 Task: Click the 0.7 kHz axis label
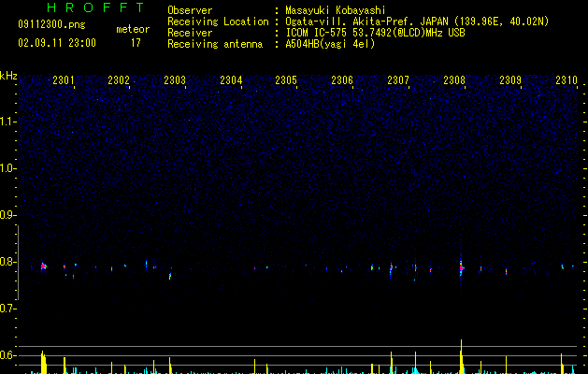(7, 309)
